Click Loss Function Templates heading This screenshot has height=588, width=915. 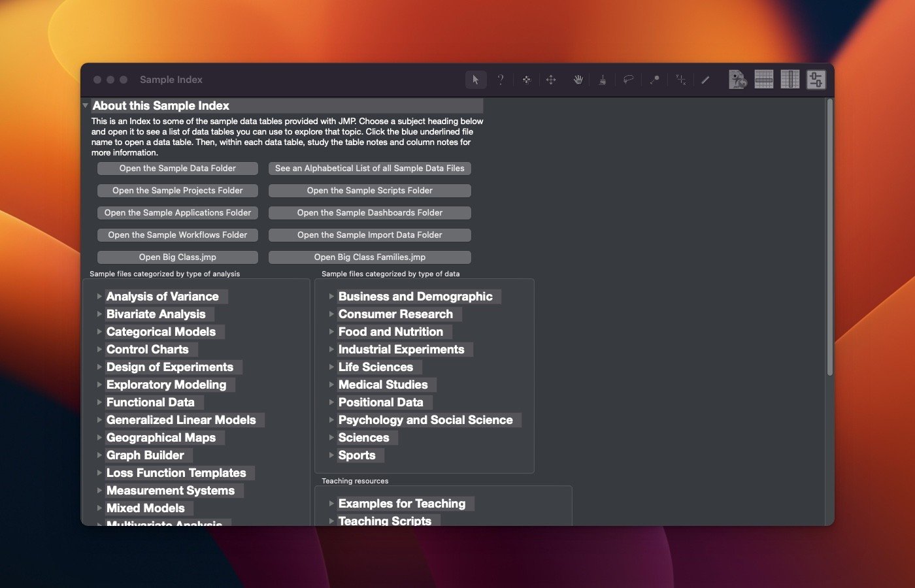[x=176, y=473]
